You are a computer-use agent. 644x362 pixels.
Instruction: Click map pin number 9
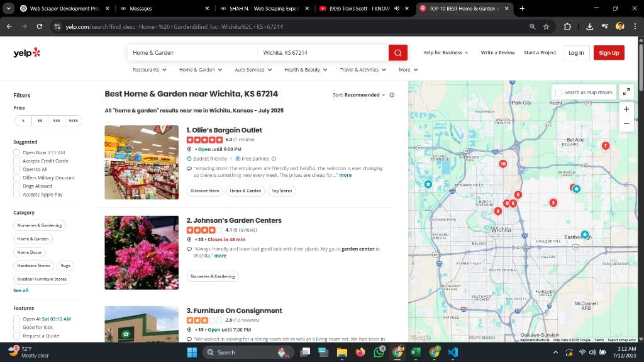(498, 211)
